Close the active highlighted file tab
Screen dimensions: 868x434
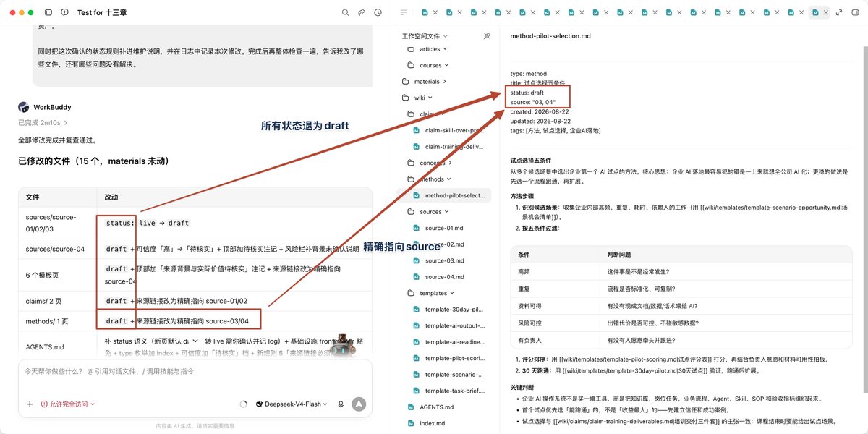pos(826,12)
